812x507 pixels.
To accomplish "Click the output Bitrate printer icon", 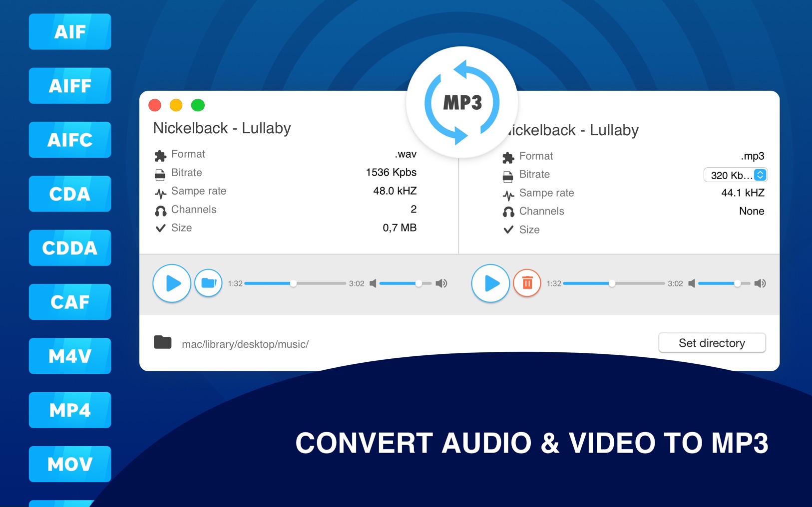I will pos(508,177).
